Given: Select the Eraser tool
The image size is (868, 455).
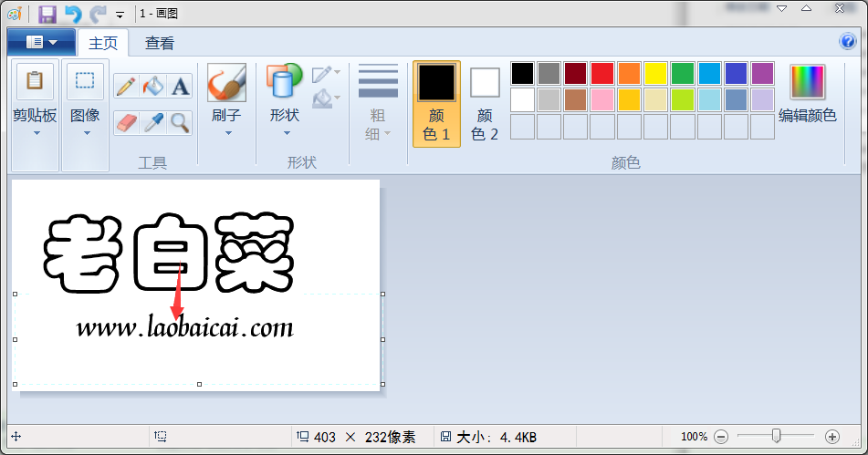Looking at the screenshot, I should click(126, 123).
